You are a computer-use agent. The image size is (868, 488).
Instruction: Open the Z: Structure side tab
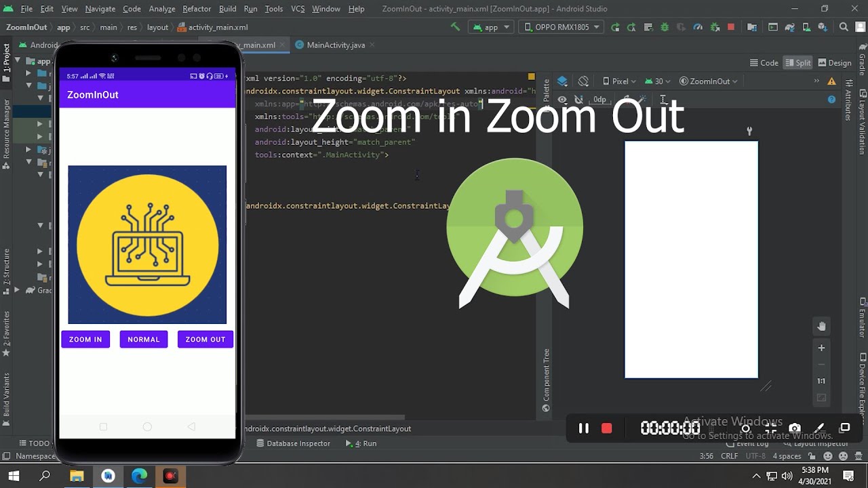[6, 270]
